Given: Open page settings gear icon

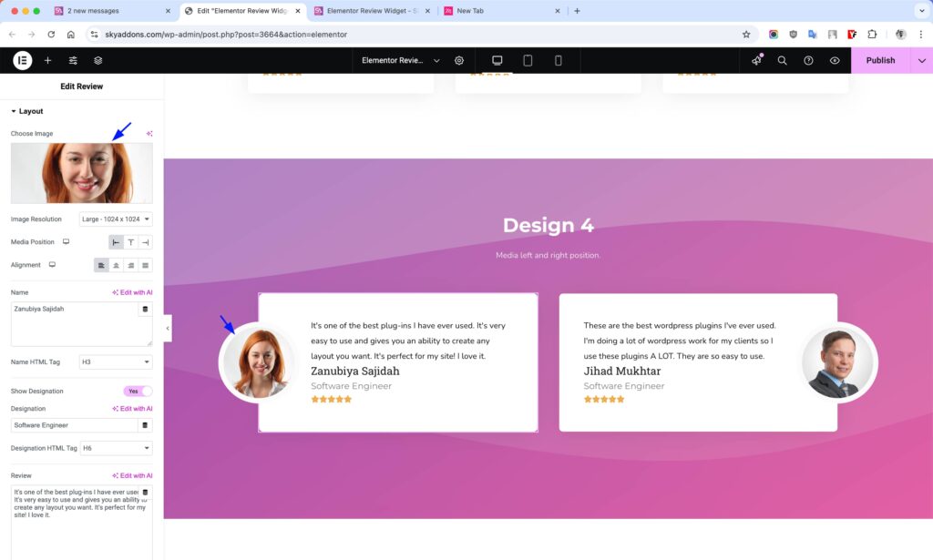Looking at the screenshot, I should 459,60.
